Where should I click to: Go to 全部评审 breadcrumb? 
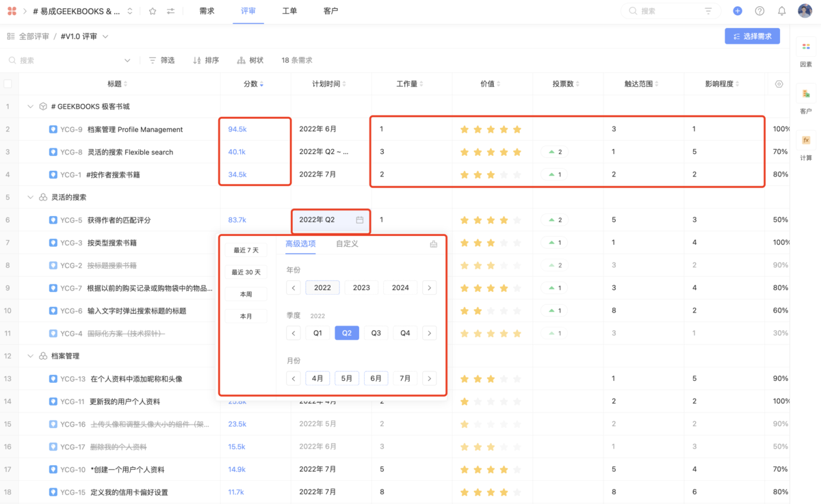[34, 36]
